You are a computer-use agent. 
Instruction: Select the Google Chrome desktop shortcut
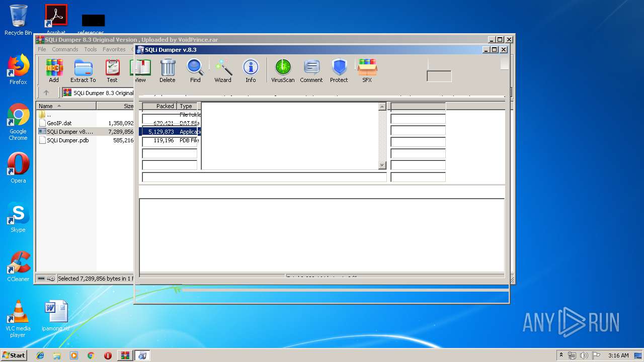pos(18,122)
